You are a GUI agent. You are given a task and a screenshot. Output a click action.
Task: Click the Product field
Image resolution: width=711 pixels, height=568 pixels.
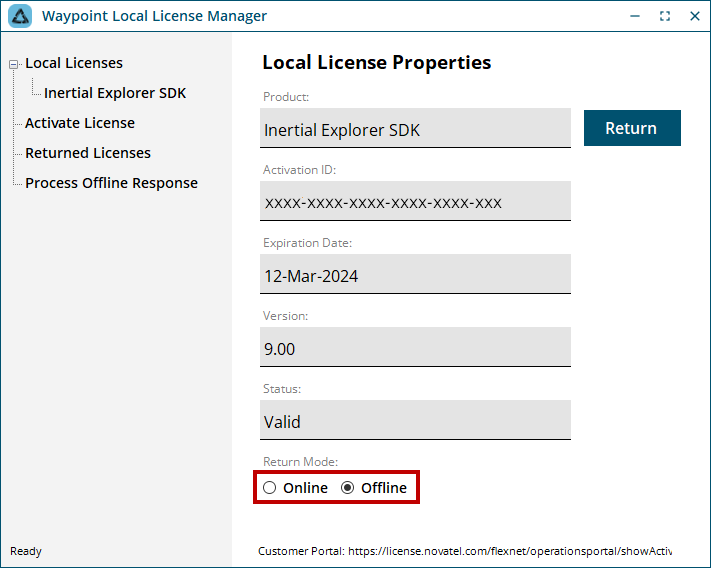coord(415,128)
